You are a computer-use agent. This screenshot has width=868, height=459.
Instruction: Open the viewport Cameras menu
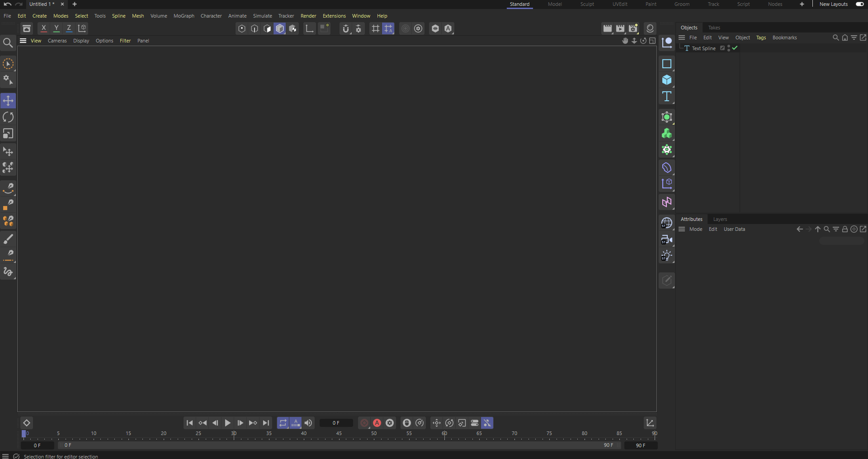click(x=57, y=41)
